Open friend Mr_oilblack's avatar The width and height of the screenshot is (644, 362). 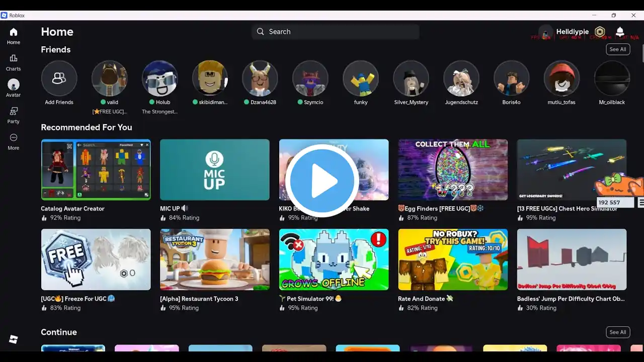612,78
